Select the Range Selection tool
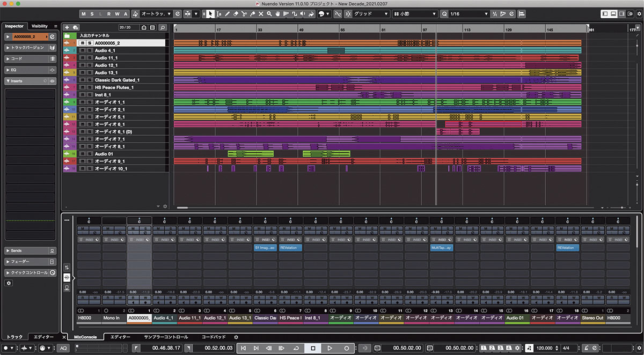Viewport: 644px width, 355px height. pyautogui.click(x=219, y=13)
